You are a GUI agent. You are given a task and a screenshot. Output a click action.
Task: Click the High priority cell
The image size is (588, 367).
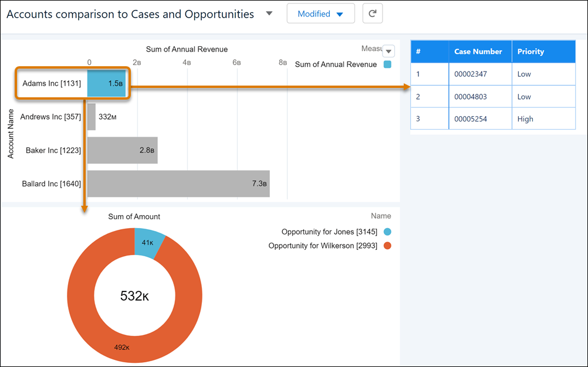click(x=544, y=118)
